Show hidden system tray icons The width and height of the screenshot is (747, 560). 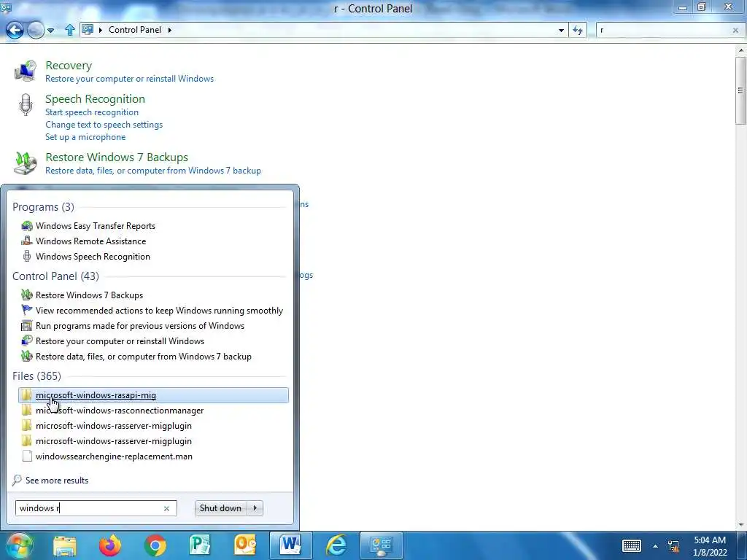pyautogui.click(x=656, y=546)
